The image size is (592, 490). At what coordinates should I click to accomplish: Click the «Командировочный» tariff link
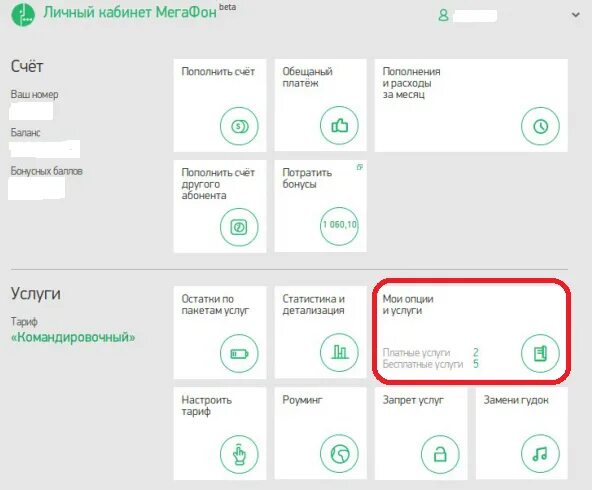tap(73, 337)
